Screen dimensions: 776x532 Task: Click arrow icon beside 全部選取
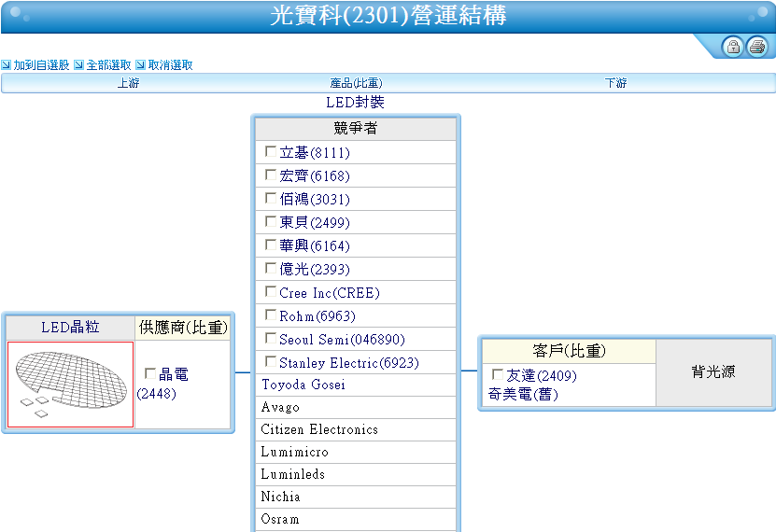tap(78, 64)
